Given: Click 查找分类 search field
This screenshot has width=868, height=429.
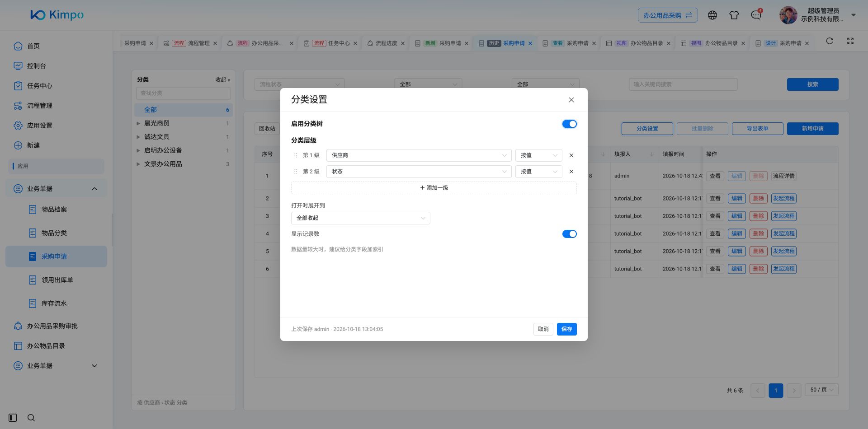Looking at the screenshot, I should click(183, 93).
